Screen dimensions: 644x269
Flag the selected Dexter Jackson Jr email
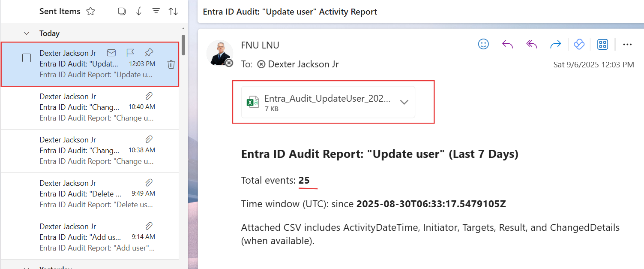click(x=130, y=53)
